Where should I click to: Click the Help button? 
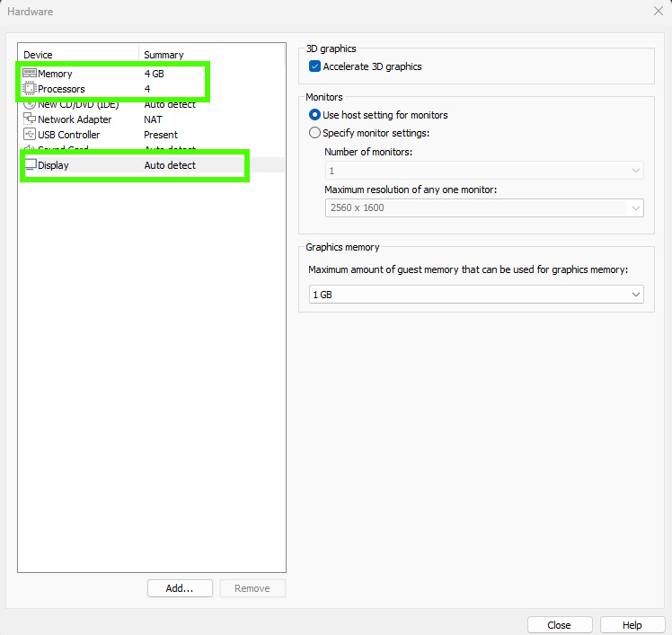tap(632, 625)
